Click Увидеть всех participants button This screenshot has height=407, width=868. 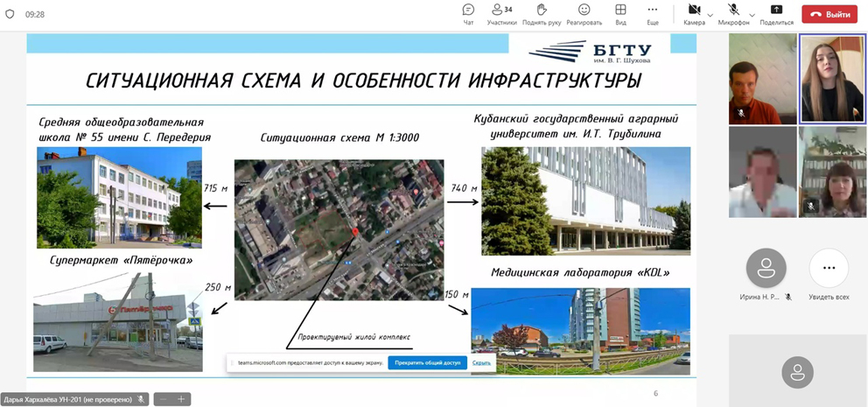(x=829, y=268)
